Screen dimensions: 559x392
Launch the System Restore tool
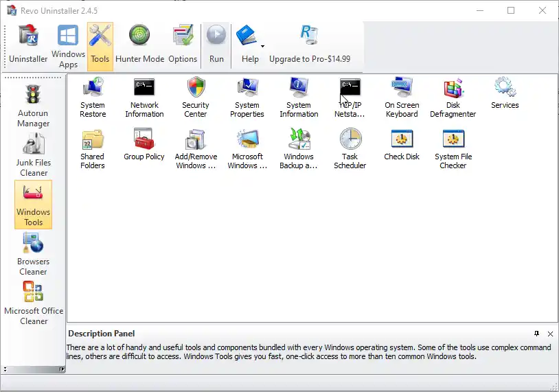[93, 97]
